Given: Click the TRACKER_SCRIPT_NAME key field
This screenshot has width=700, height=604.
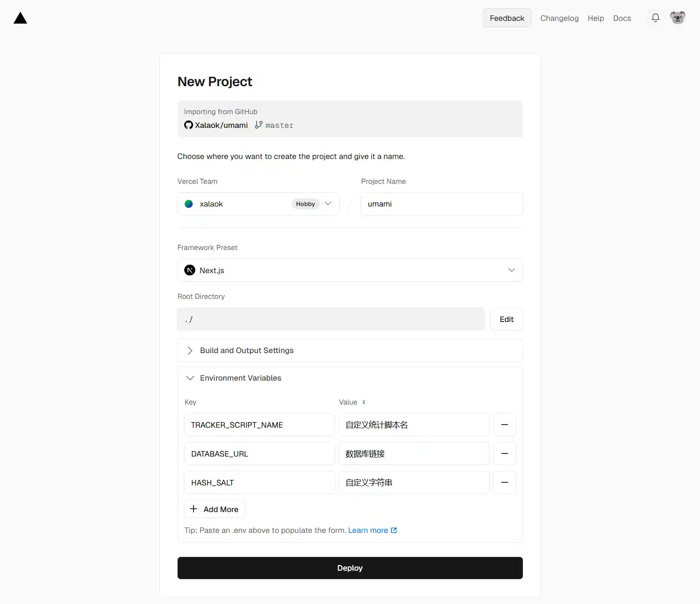Looking at the screenshot, I should [260, 425].
